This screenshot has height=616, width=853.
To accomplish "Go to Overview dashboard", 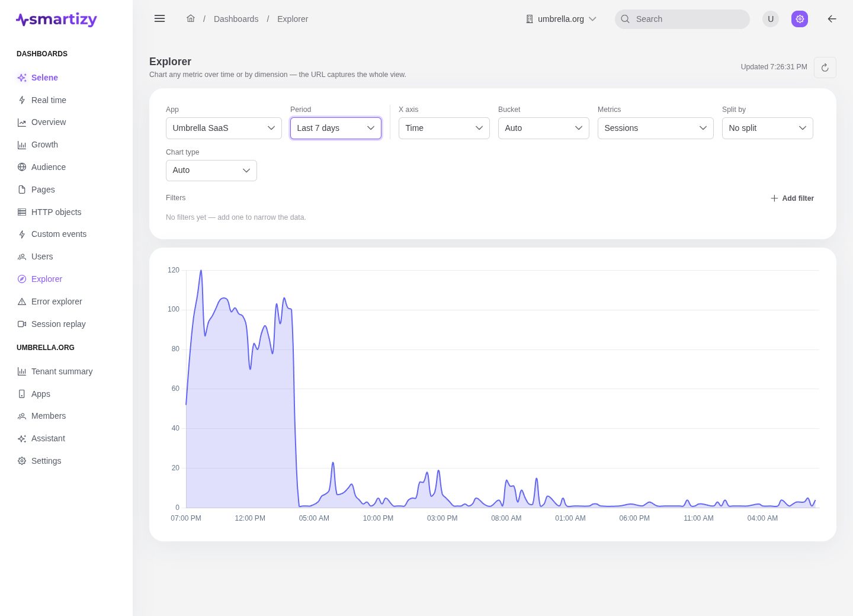I will pos(49,123).
